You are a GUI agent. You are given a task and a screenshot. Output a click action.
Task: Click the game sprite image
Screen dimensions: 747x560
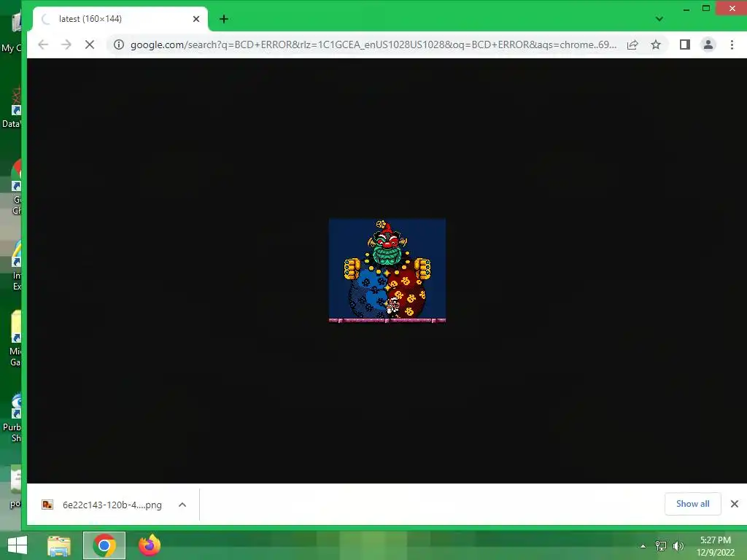tap(387, 271)
